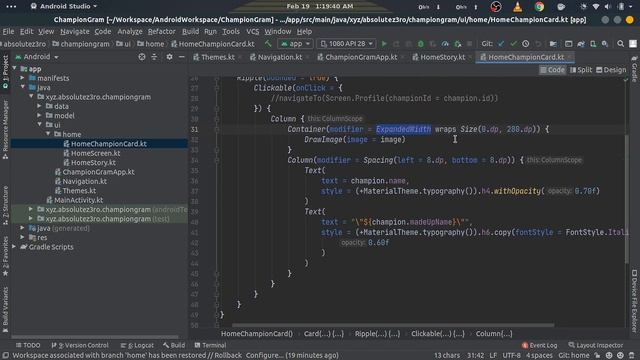Collapse the app module tree node
640x360 pixels.
pos(15,69)
